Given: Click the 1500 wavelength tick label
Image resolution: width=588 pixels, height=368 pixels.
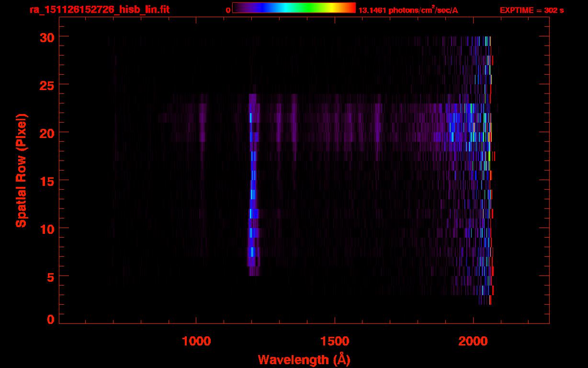Looking at the screenshot, I should click(335, 341).
